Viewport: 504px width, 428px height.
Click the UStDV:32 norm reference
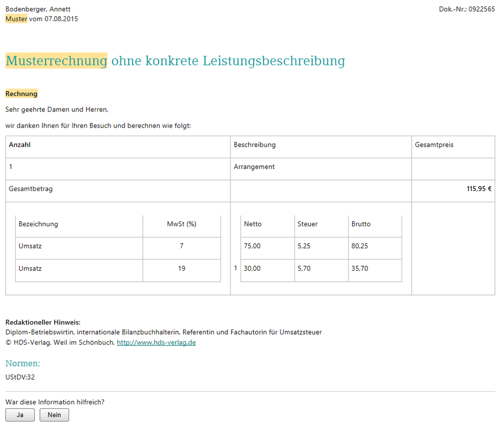[20, 377]
